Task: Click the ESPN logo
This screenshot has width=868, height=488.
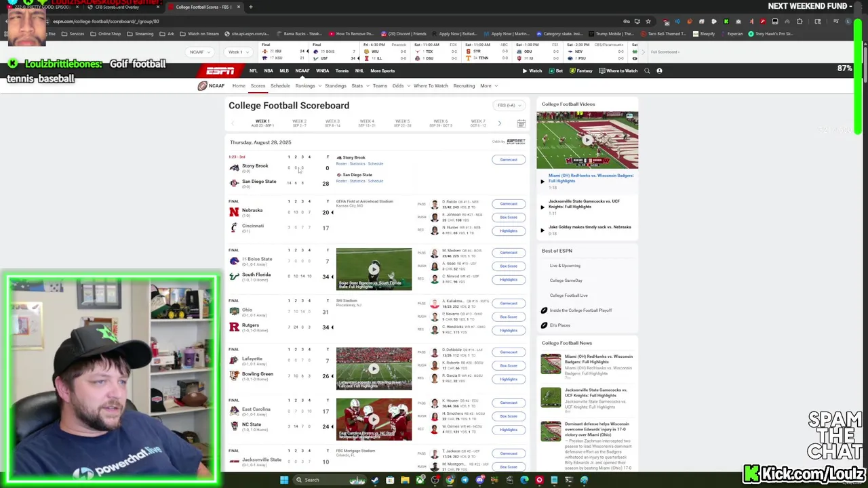Action: [x=220, y=70]
